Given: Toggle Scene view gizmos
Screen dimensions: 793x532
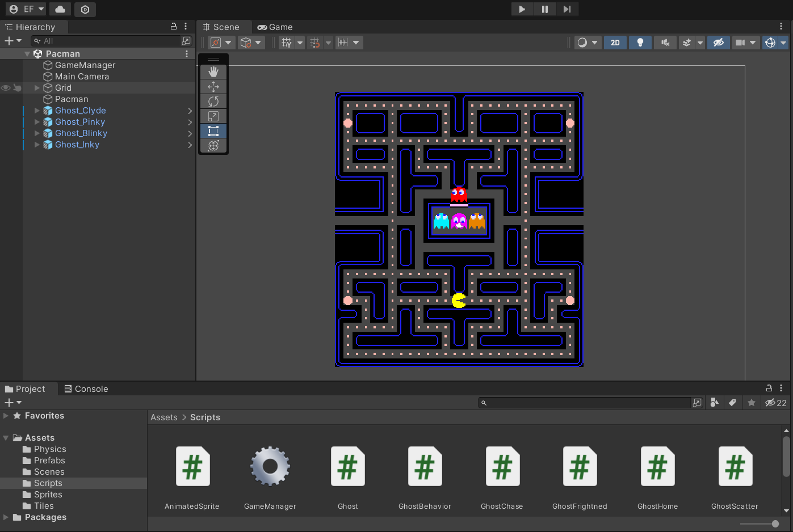Looking at the screenshot, I should pyautogui.click(x=770, y=43).
